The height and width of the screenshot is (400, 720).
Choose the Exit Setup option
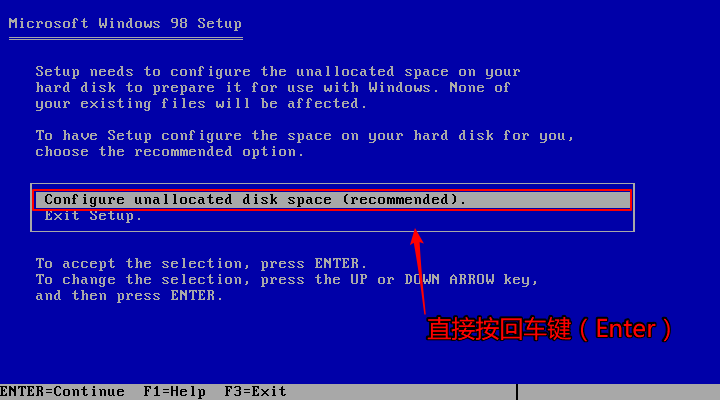click(93, 216)
